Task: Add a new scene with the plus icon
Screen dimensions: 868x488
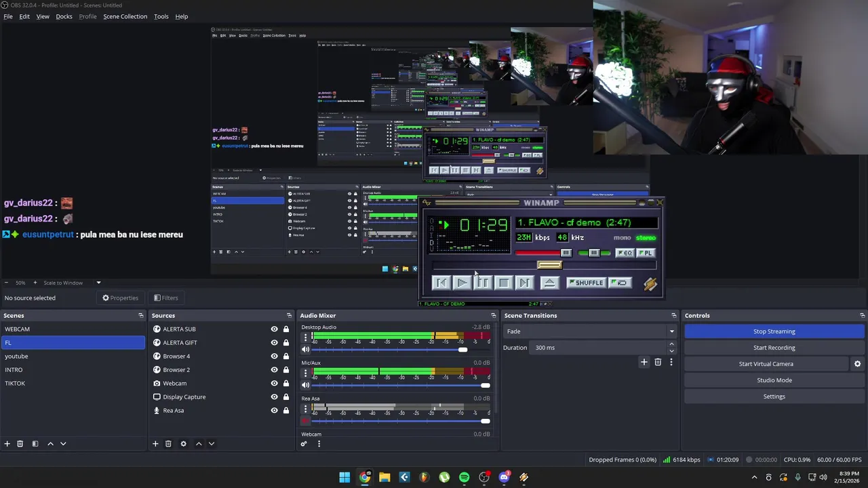Action: click(x=7, y=444)
